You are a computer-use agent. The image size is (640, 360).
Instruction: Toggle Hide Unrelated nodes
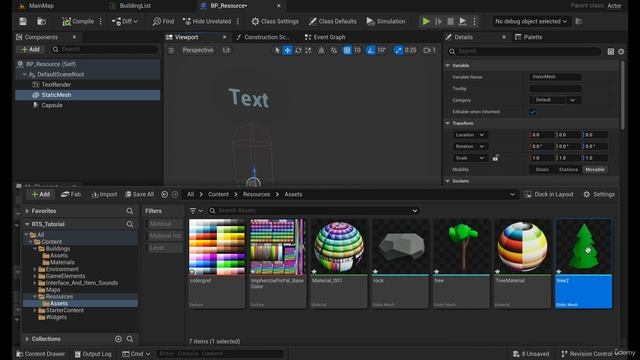207,21
